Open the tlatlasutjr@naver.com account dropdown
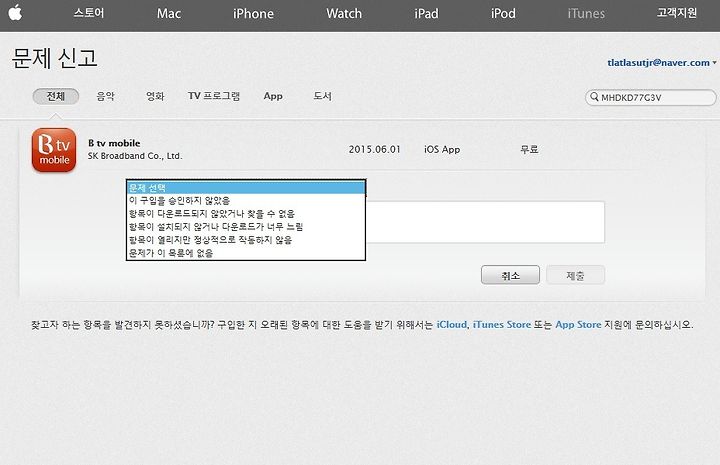 click(661, 62)
